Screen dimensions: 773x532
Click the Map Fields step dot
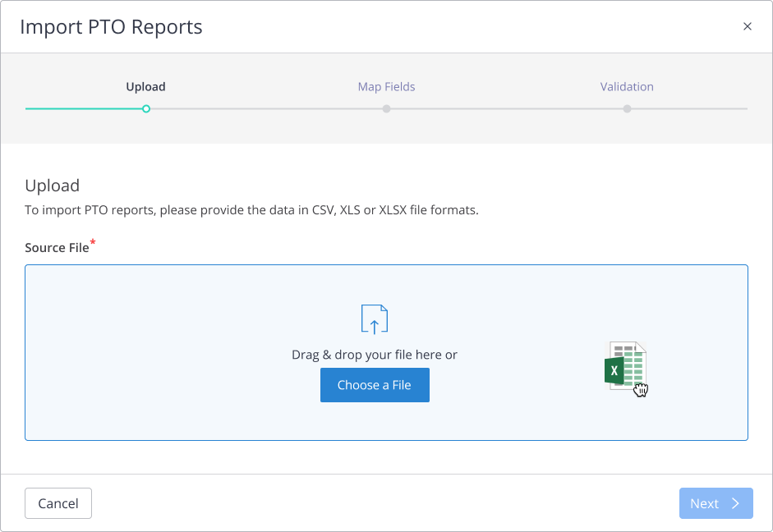pyautogui.click(x=386, y=108)
